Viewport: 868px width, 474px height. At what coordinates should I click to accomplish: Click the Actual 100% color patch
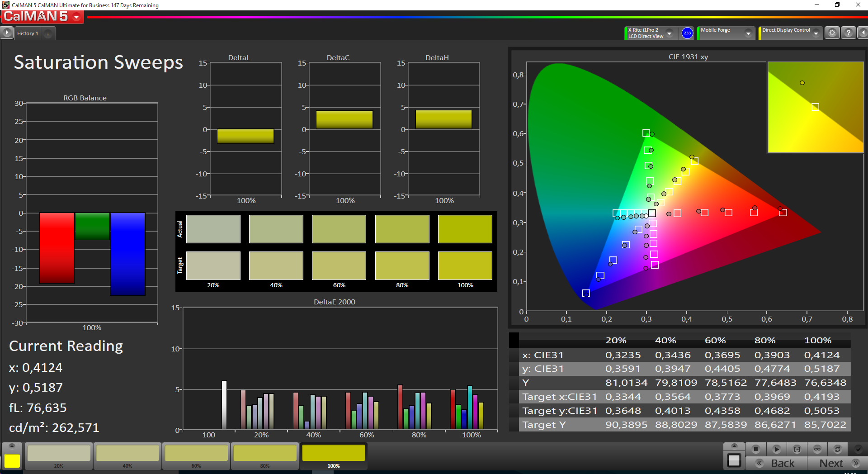[x=465, y=229]
